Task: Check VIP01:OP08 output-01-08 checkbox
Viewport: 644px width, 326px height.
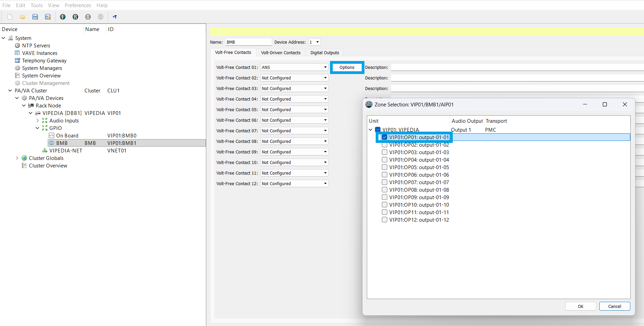Action: point(385,190)
